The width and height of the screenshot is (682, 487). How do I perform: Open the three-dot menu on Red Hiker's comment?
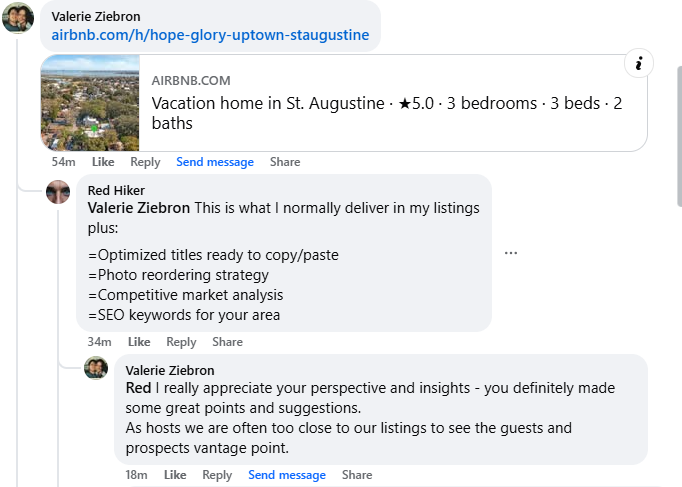coord(511,253)
